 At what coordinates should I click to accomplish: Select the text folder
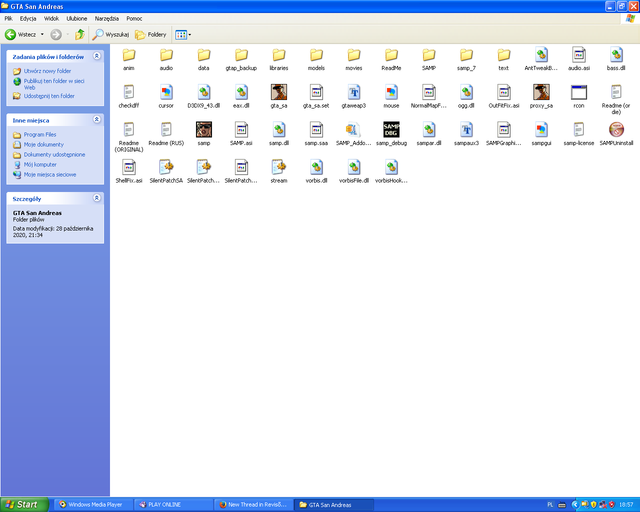pos(504,59)
